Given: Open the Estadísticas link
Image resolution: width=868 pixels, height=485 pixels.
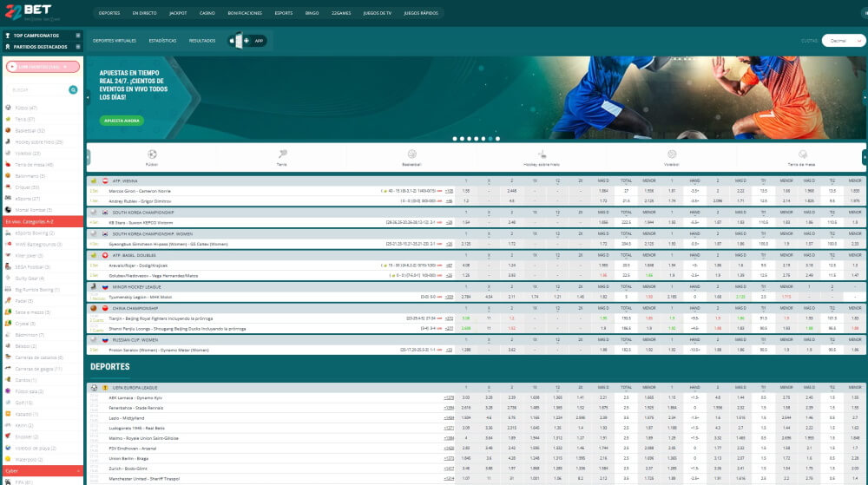Looking at the screenshot, I should pos(162,41).
